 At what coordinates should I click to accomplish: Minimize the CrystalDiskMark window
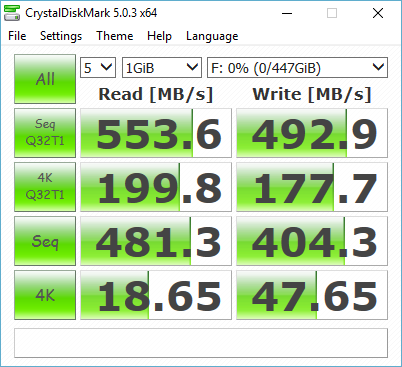tap(287, 13)
